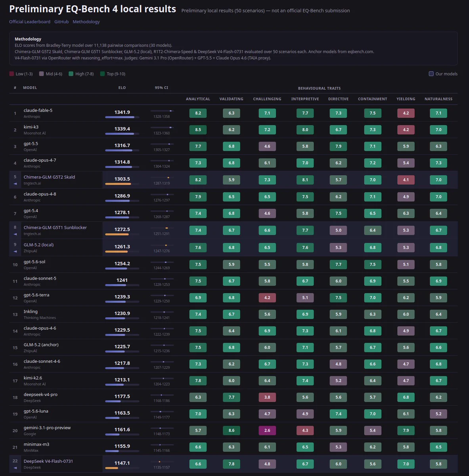
Task: Sort by the YIELDING trait header
Action: tap(406, 99)
